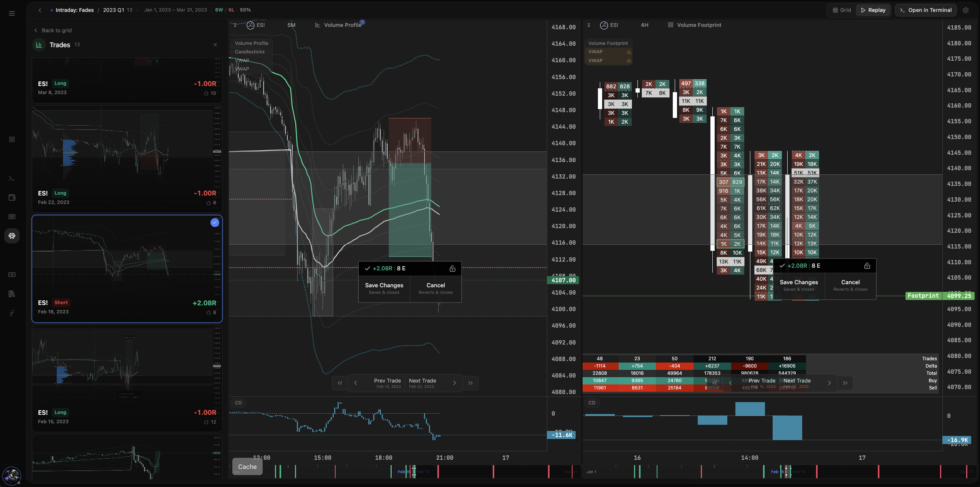Click the warning icon on the second VWAP row
980x487 pixels.
(629, 61)
